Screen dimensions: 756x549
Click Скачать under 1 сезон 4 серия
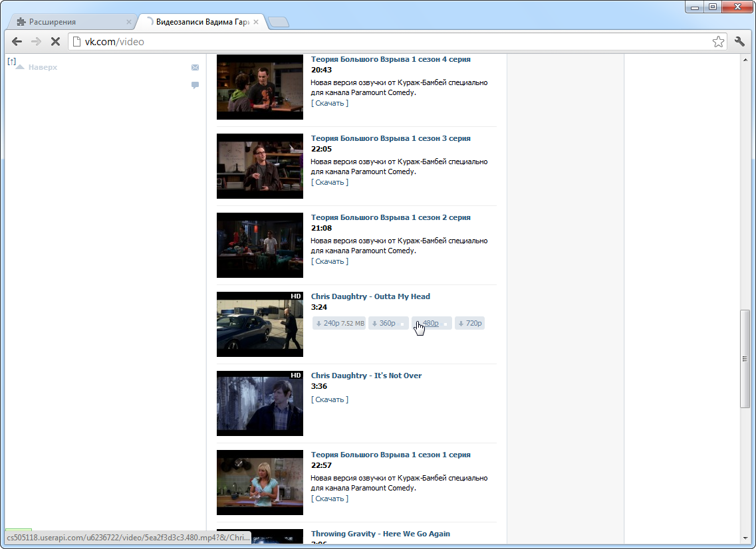[330, 103]
